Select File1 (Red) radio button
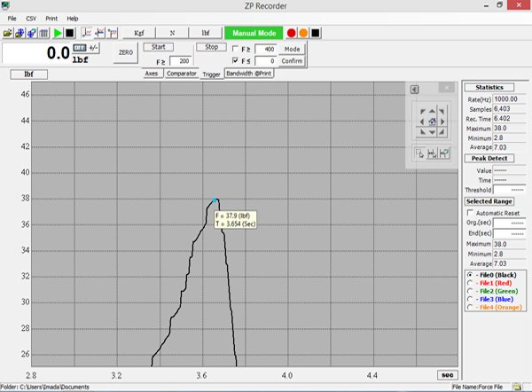The width and height of the screenshot is (532, 392). pyautogui.click(x=471, y=282)
